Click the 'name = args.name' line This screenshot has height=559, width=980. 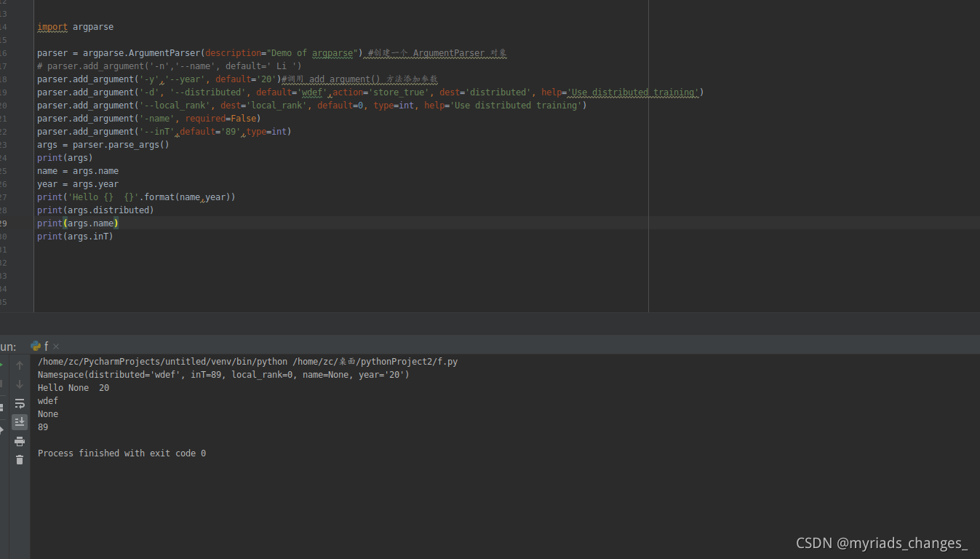(78, 171)
